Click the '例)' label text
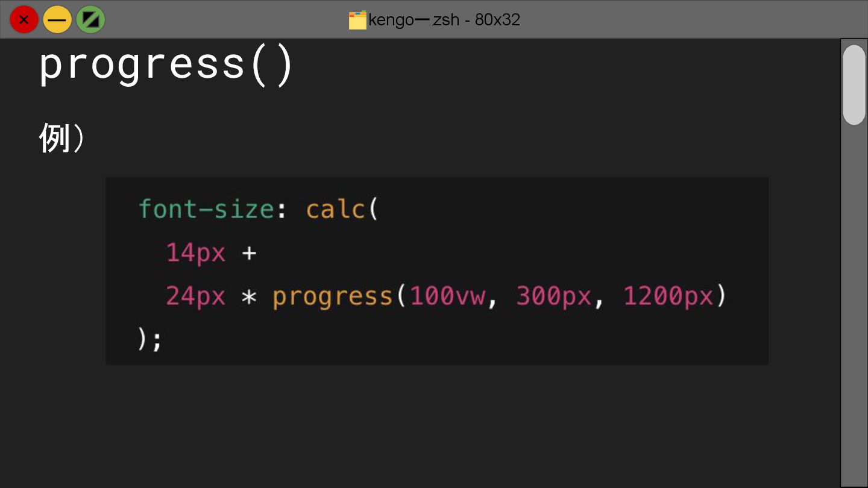This screenshot has height=488, width=868. pos(61,138)
